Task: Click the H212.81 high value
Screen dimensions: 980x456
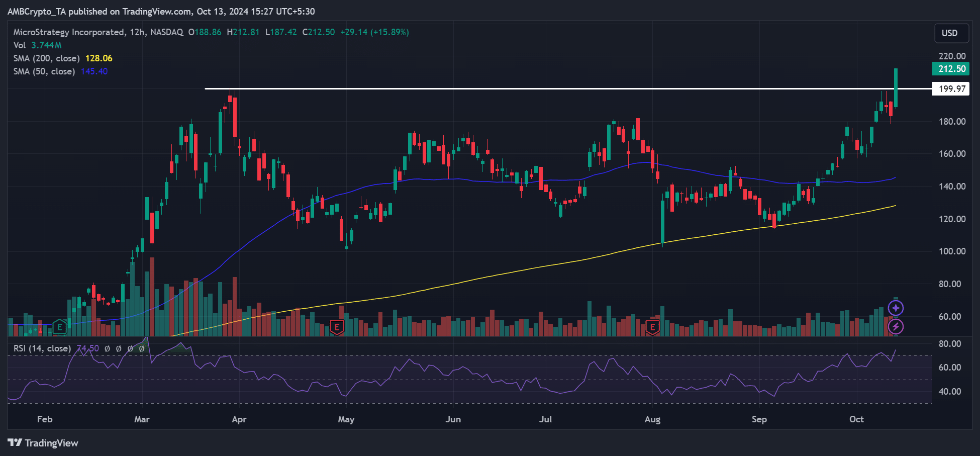Action: pyautogui.click(x=243, y=32)
